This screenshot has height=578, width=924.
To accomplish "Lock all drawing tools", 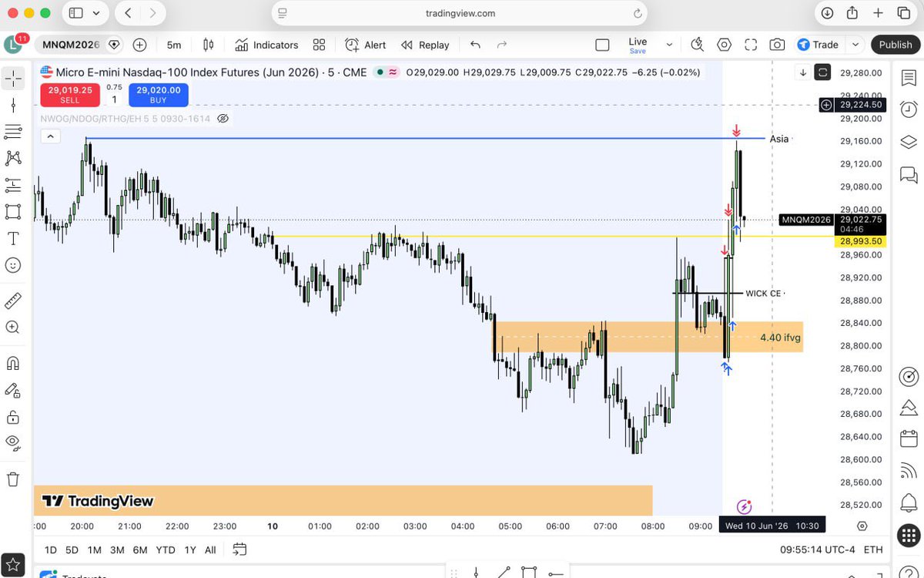I will [x=13, y=417].
